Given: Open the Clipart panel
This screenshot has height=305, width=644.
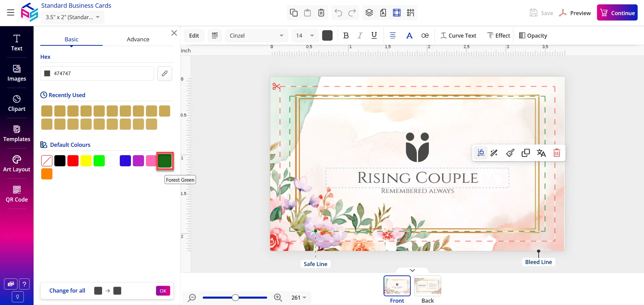Looking at the screenshot, I should [17, 103].
